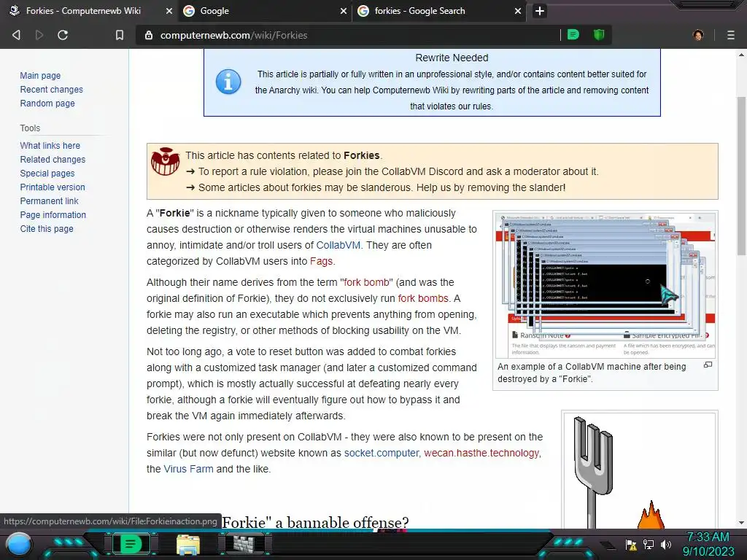Switch to the forkies - Google Search tab
This screenshot has height=560, width=747.
(x=438, y=11)
